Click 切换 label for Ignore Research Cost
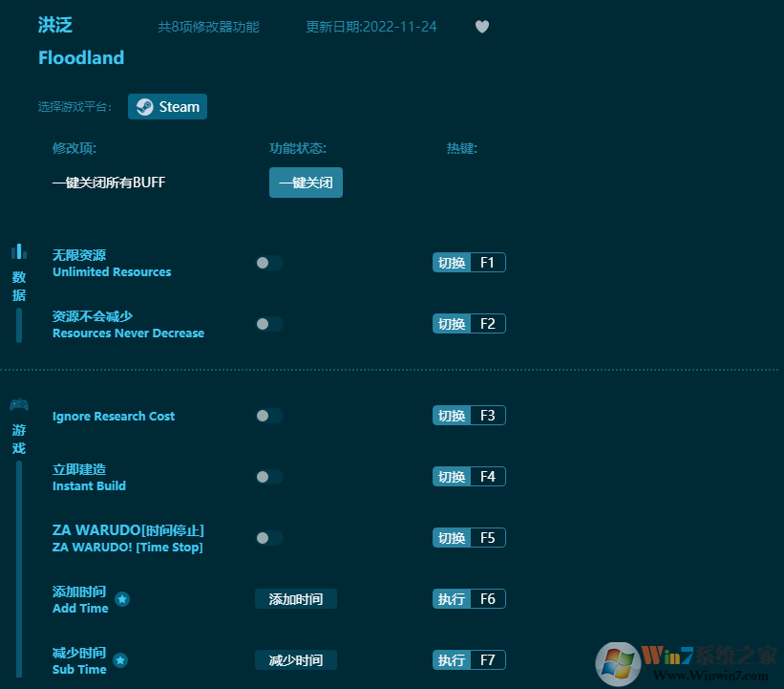Viewport: 784px width, 689px height. (x=452, y=416)
